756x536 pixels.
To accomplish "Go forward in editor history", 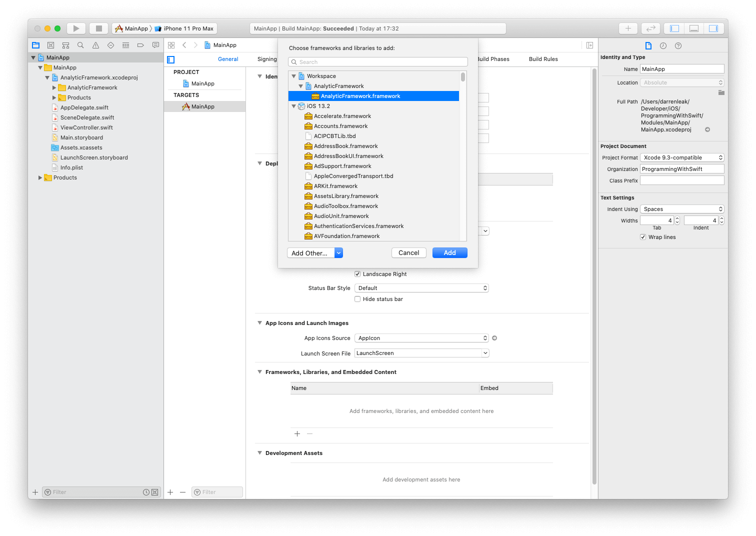I will [195, 45].
